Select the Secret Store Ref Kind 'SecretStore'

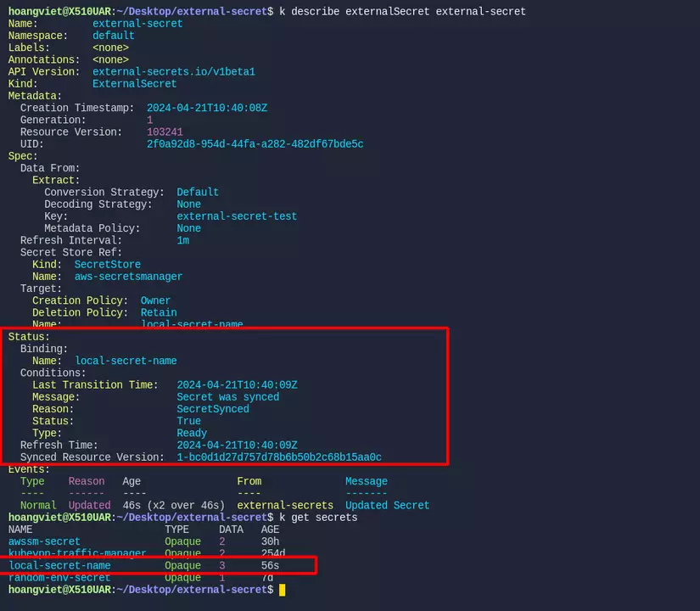108,265
